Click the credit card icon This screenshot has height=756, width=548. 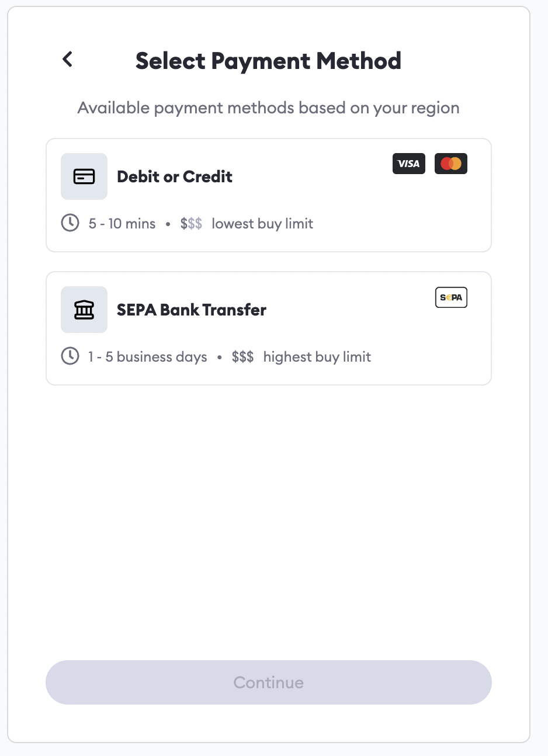pos(84,176)
